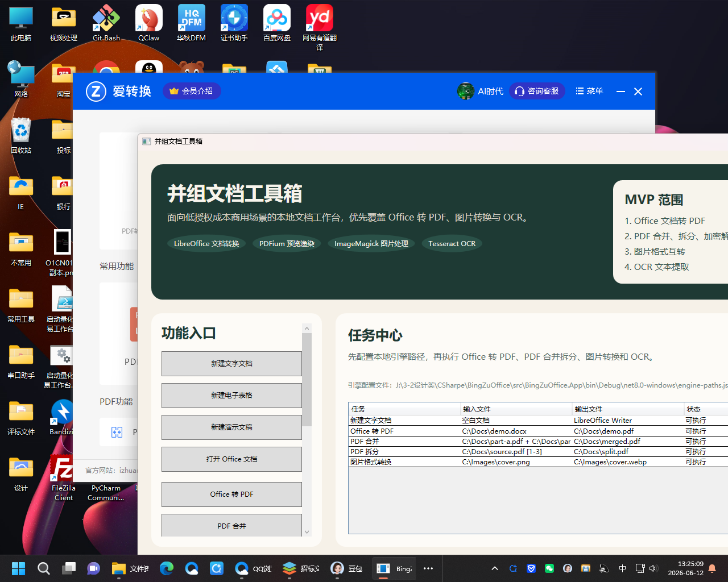Image resolution: width=728 pixels, height=582 pixels.
Task: Click the 打开 Office 文档 button
Action: click(231, 459)
